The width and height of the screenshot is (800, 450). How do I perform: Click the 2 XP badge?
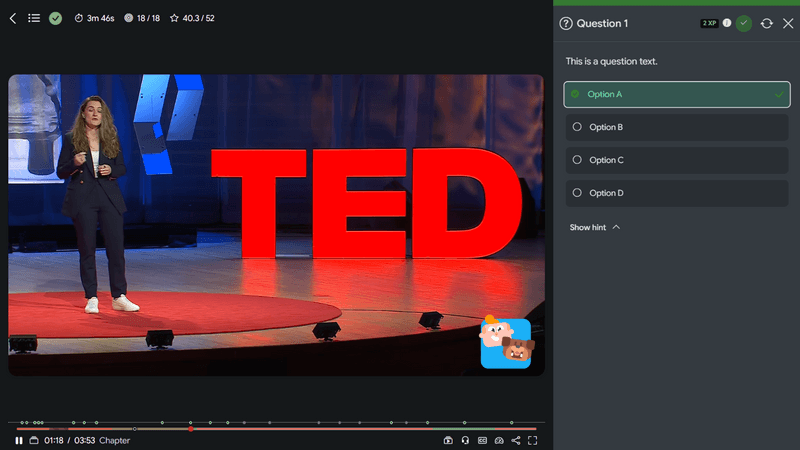709,23
